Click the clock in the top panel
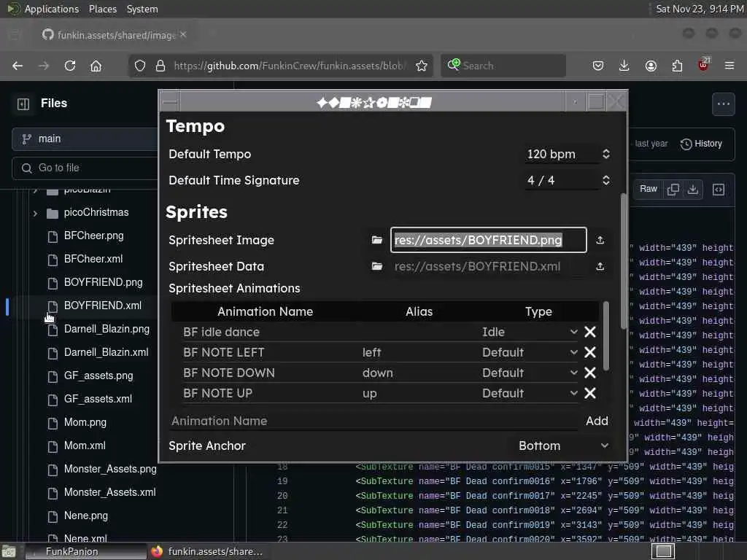 click(x=700, y=9)
